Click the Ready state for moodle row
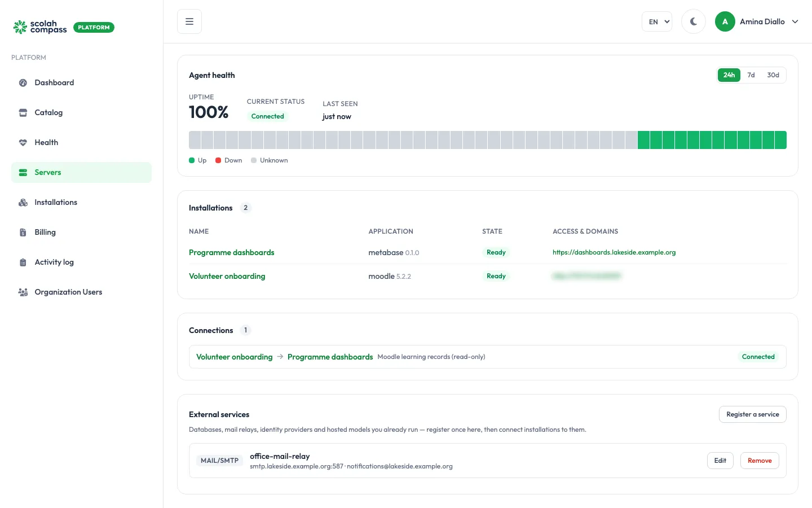The width and height of the screenshot is (812, 508). [x=496, y=276]
